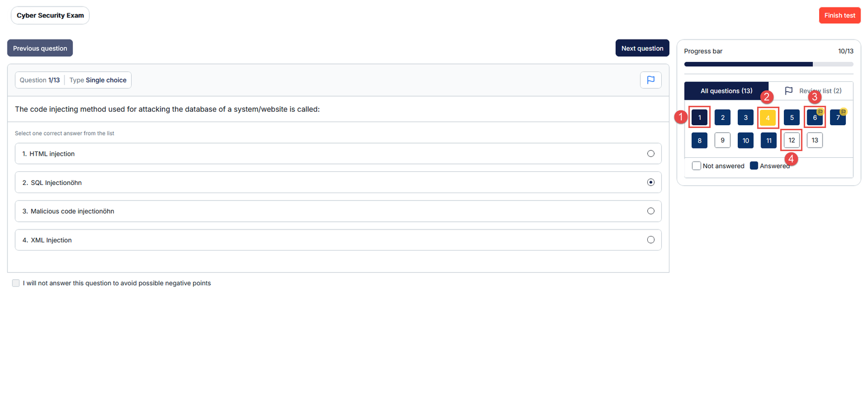868x397 pixels.
Task: Open flagged question 6 tile
Action: [815, 117]
